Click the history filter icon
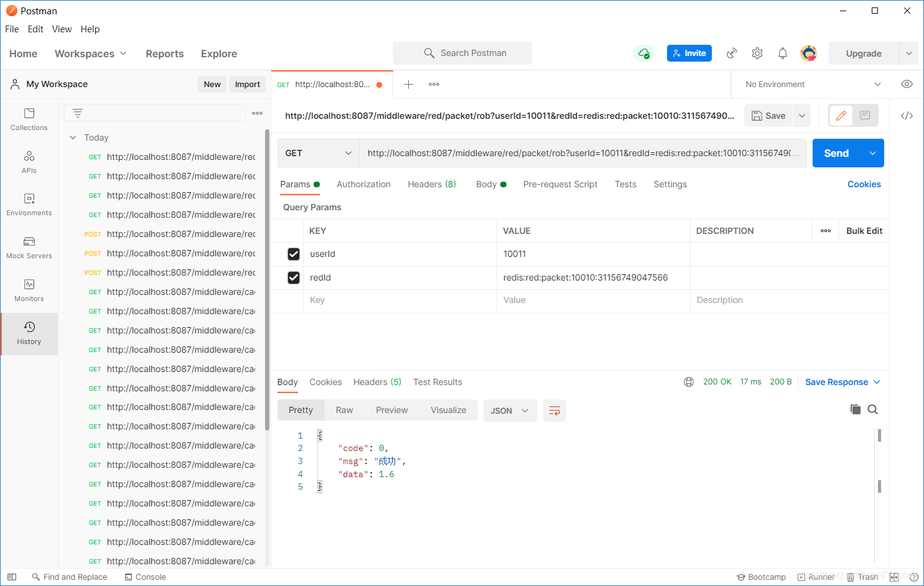 coord(78,113)
